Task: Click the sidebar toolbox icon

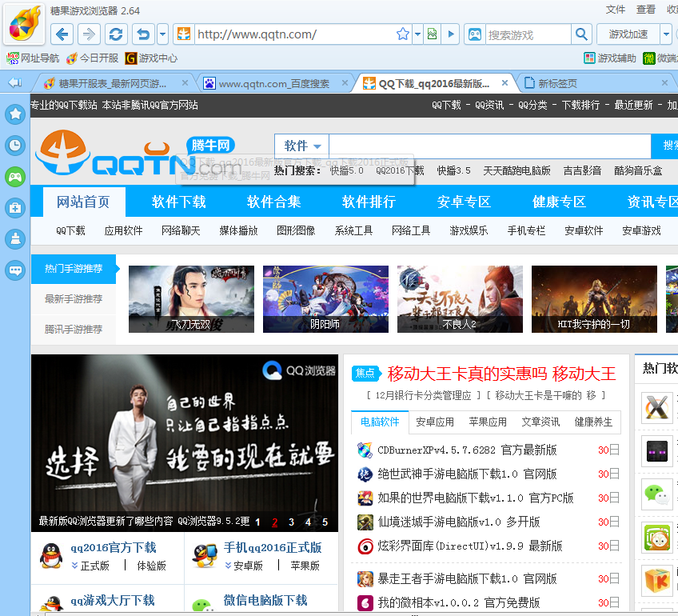Action: pos(15,208)
